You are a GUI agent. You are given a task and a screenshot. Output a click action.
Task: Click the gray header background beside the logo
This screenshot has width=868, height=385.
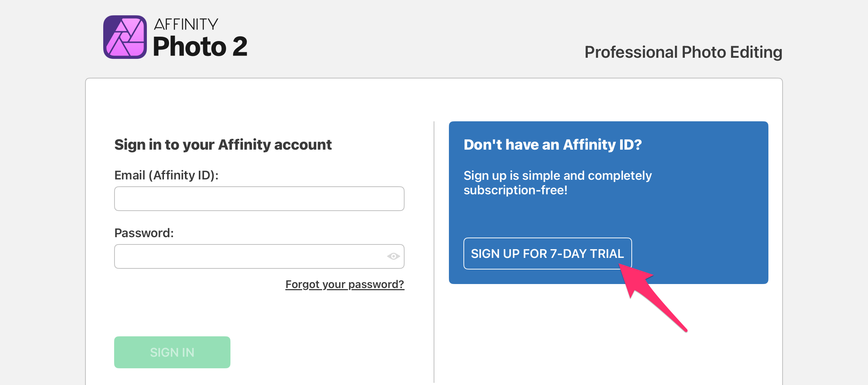400,36
